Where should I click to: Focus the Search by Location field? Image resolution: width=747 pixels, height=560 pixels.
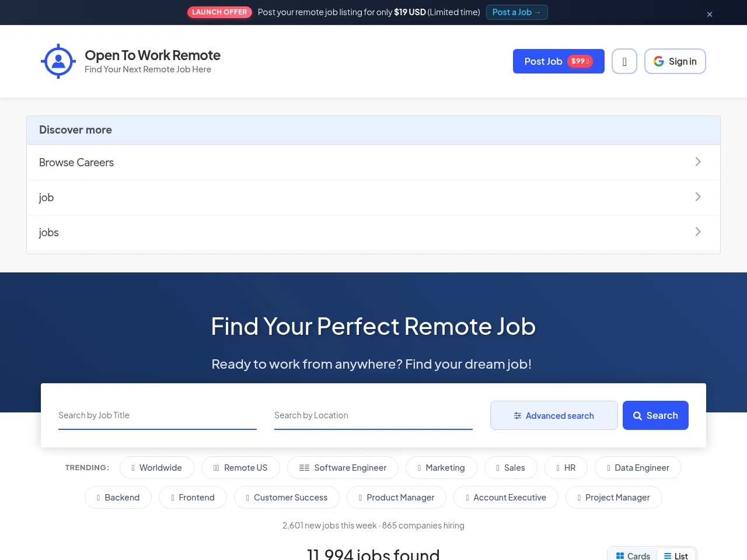click(373, 415)
